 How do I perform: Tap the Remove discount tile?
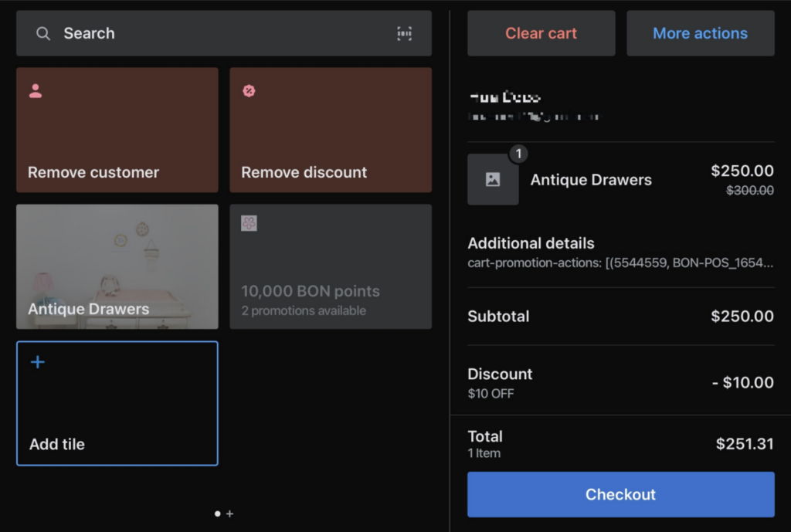[x=331, y=130]
